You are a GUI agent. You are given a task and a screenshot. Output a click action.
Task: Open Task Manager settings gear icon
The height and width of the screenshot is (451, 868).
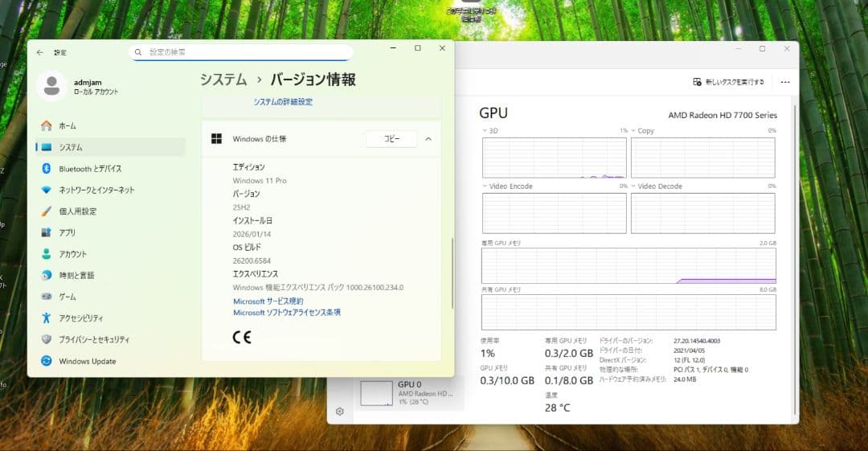[x=340, y=411]
